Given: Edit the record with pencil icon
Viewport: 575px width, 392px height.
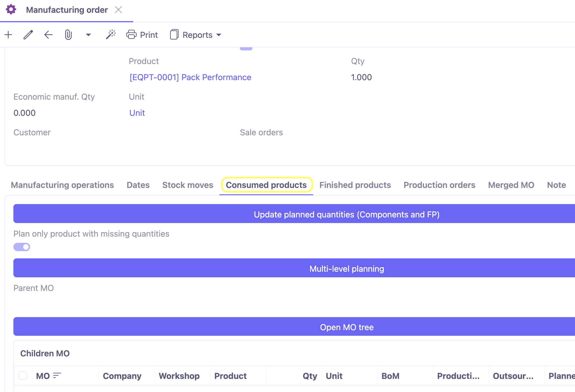Looking at the screenshot, I should [x=28, y=35].
